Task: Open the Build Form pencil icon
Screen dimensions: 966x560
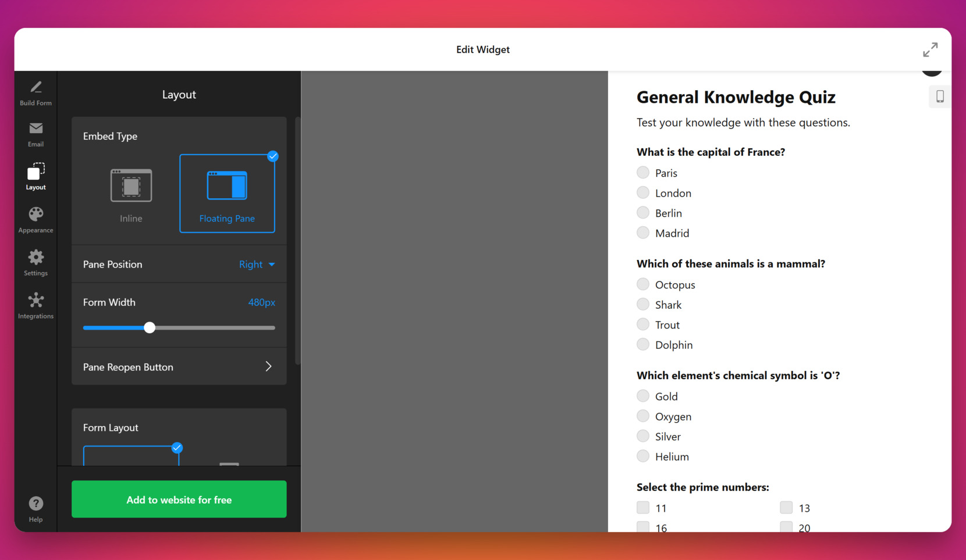Action: click(35, 88)
